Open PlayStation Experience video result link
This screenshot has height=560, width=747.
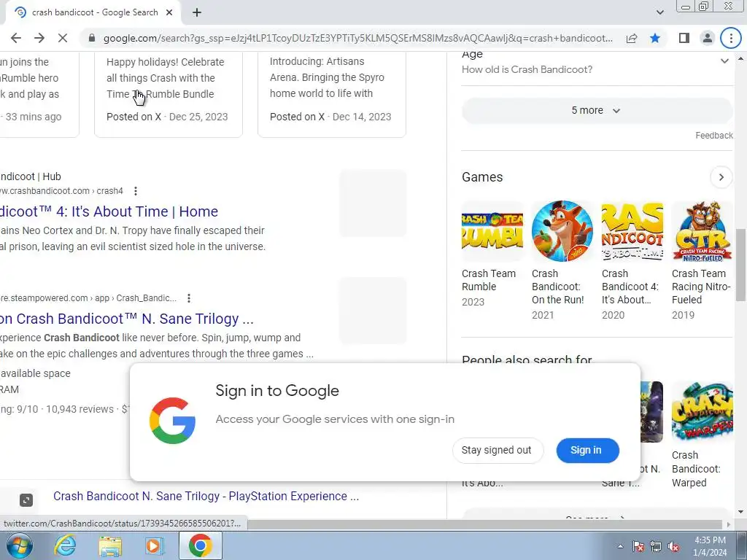[206, 496]
